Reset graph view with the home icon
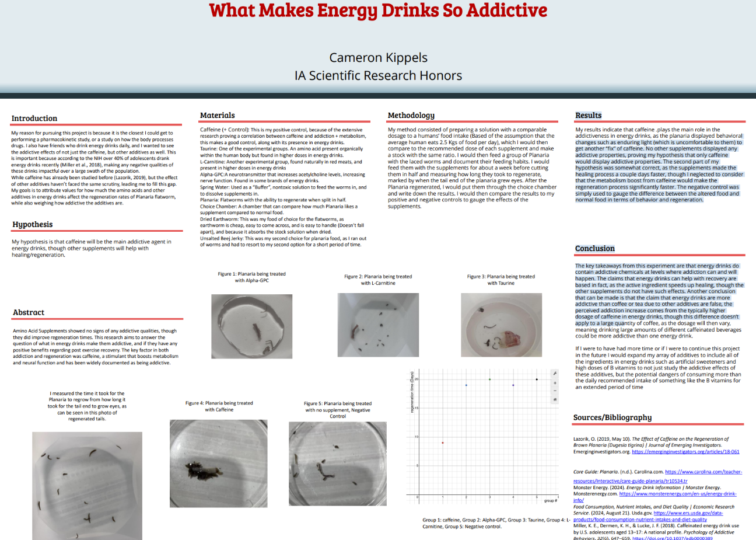Image resolution: width=756 pixels, height=540 pixels. 555,399
